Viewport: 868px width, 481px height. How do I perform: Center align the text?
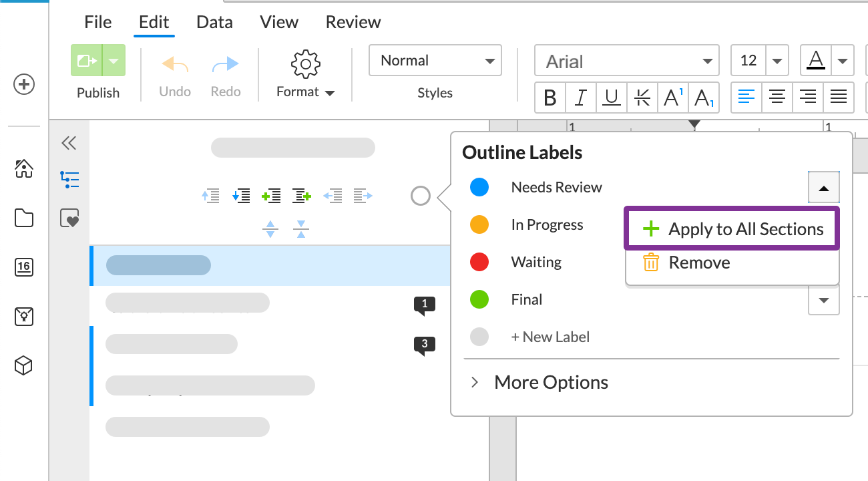(x=777, y=98)
